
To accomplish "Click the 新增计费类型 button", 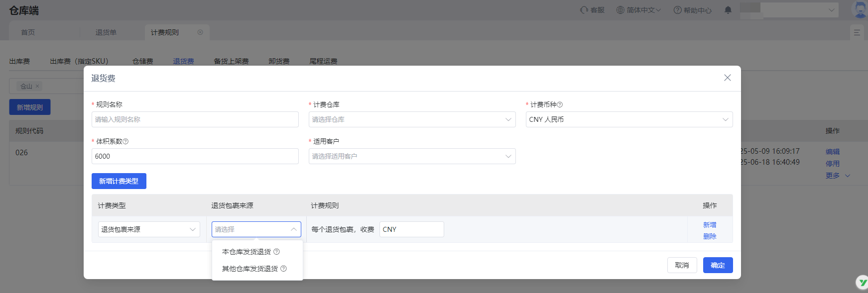I will 119,181.
